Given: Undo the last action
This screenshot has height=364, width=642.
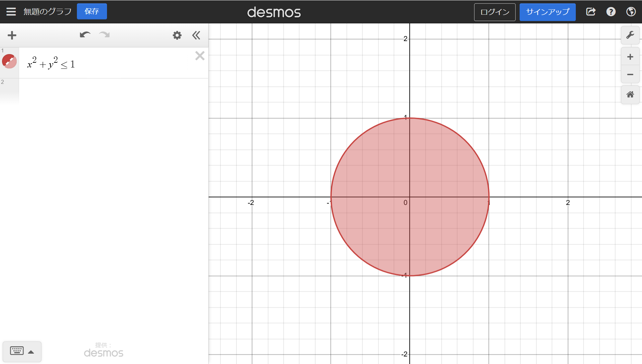Looking at the screenshot, I should 85,35.
